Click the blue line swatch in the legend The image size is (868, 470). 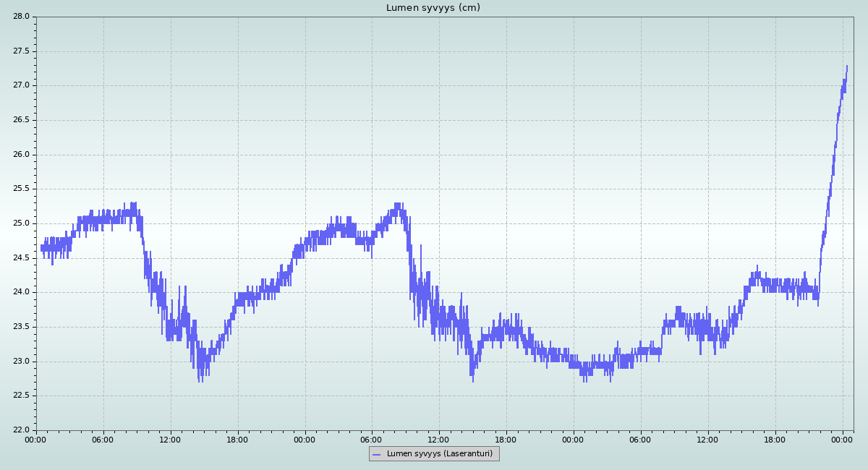tap(376, 454)
